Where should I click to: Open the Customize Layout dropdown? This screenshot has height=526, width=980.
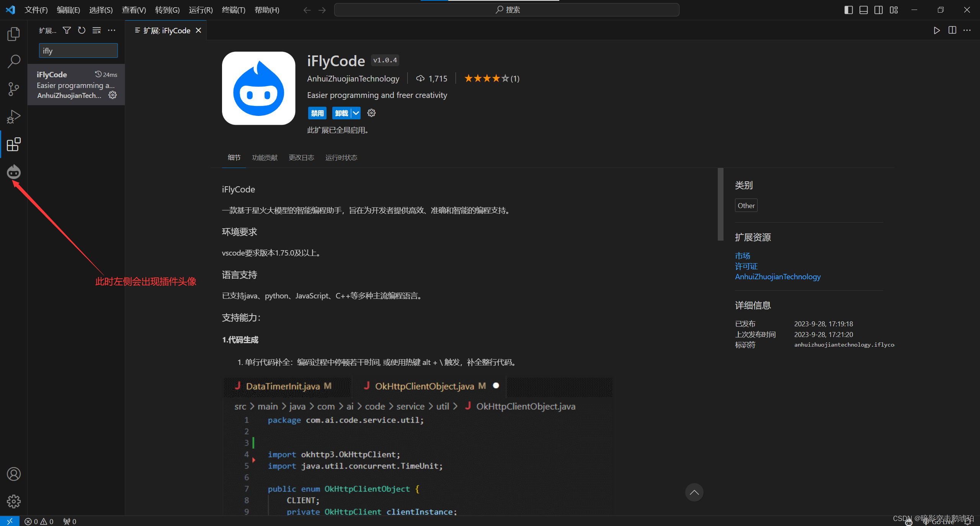[x=894, y=10]
